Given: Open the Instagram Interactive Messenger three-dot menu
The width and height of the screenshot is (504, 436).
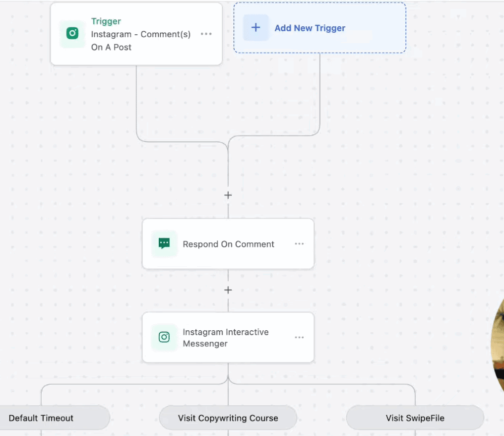Looking at the screenshot, I should [x=299, y=337].
